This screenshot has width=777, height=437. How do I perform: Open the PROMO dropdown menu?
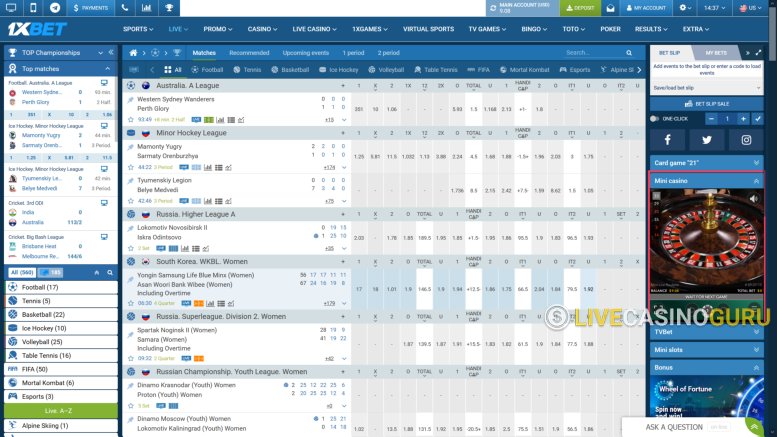[218, 29]
